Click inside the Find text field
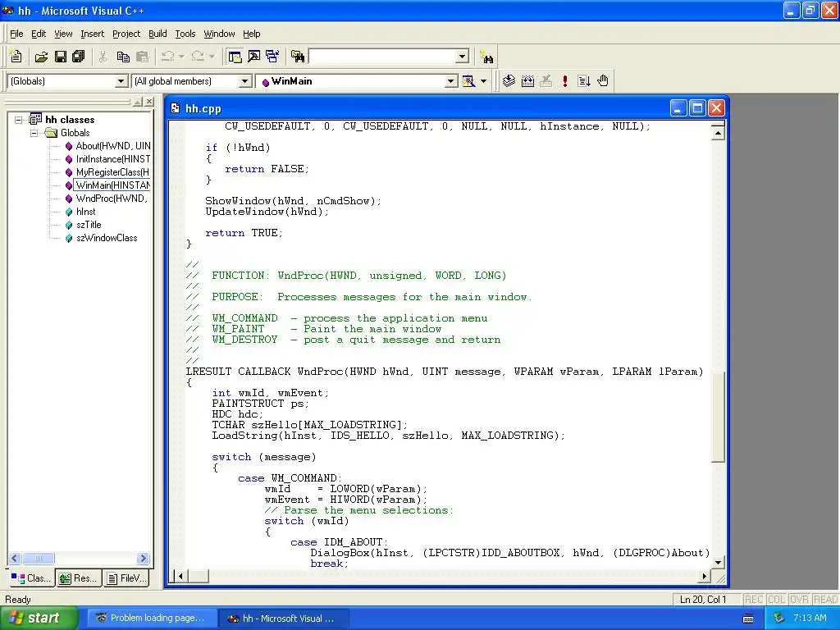Image resolution: width=840 pixels, height=630 pixels. 382,57
